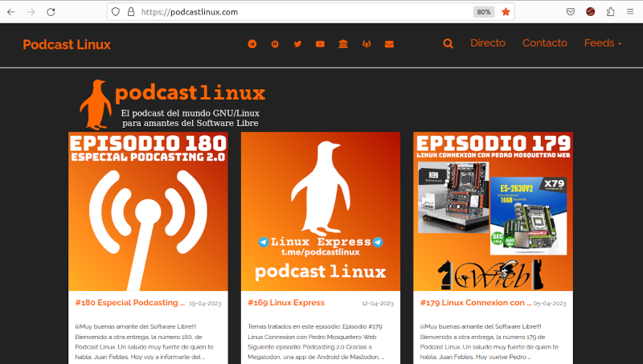Viewport: 643px width, 364px height.
Task: Open the #179 Linux Connexion con link
Action: [x=475, y=302]
